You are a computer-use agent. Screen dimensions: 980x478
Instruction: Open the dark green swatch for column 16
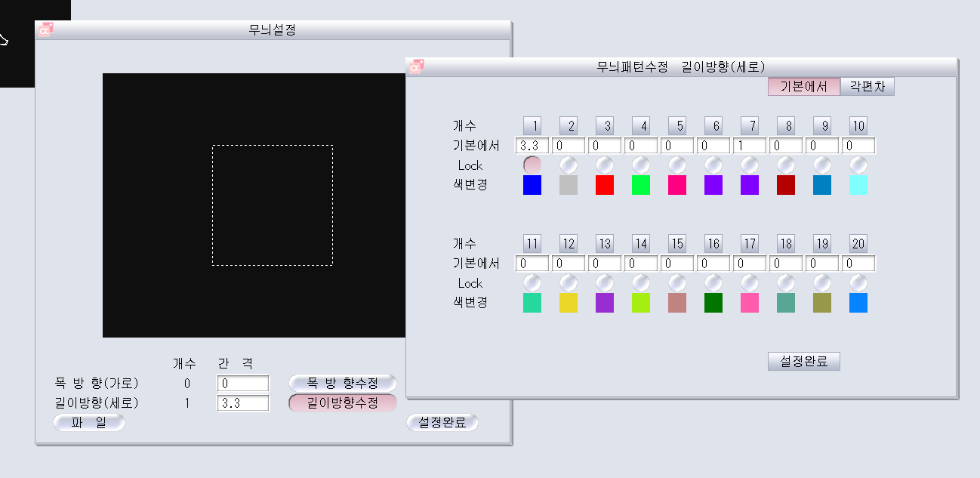pos(713,303)
